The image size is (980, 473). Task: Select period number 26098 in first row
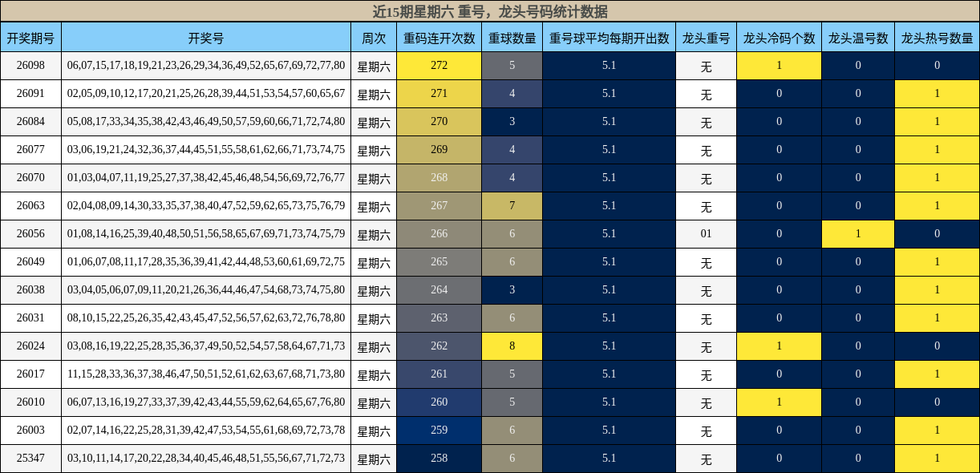(32, 65)
